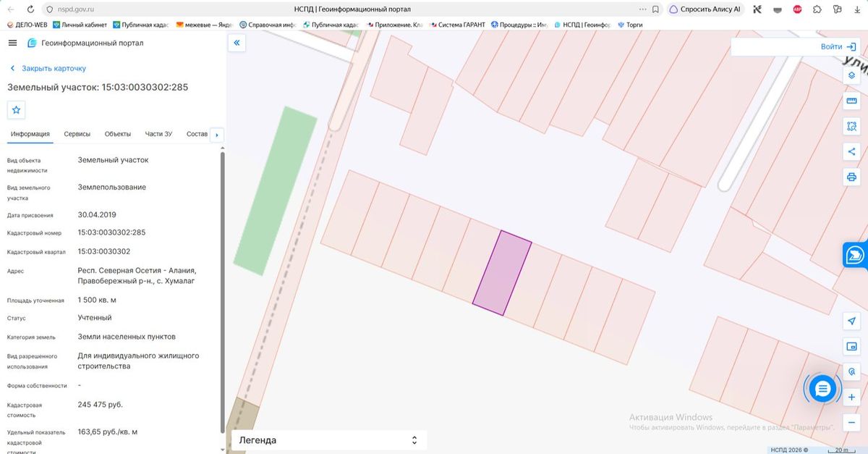Toggle the mini-map overview icon
The image size is (868, 454).
(x=851, y=346)
